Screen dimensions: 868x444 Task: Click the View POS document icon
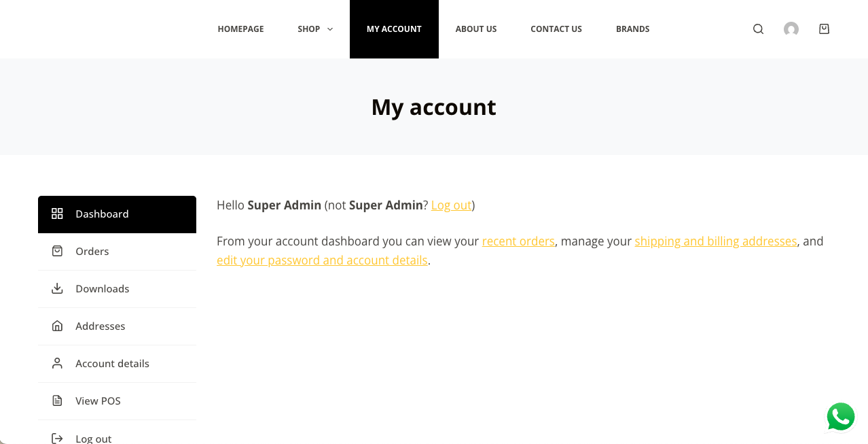pos(58,401)
